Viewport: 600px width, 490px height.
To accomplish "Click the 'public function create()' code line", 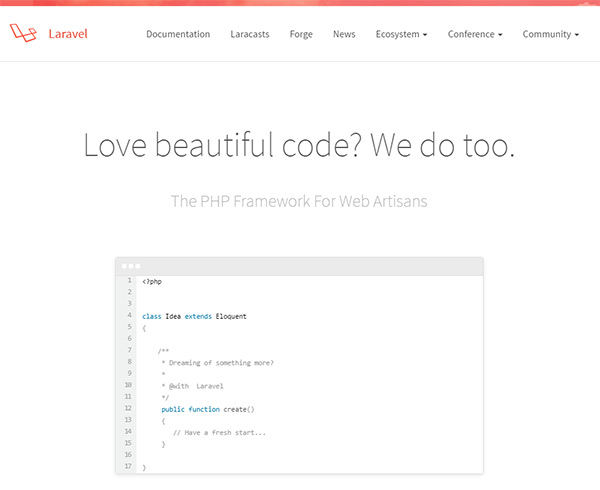I will [x=208, y=409].
